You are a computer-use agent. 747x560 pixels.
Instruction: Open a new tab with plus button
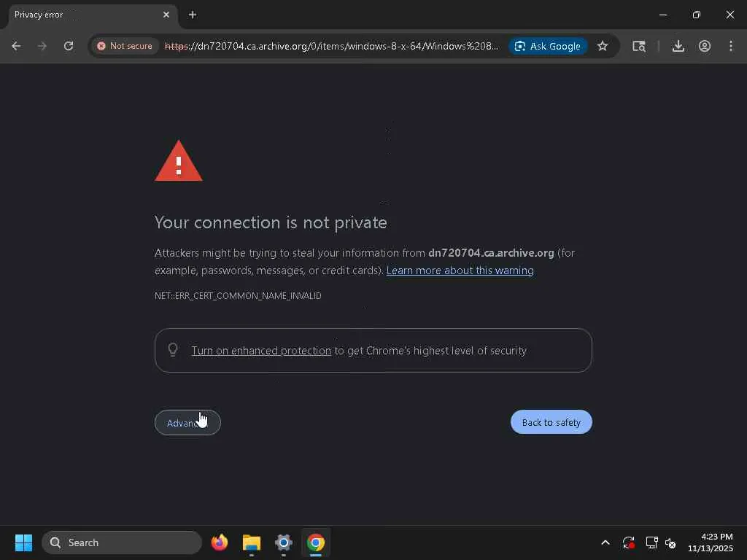192,15
